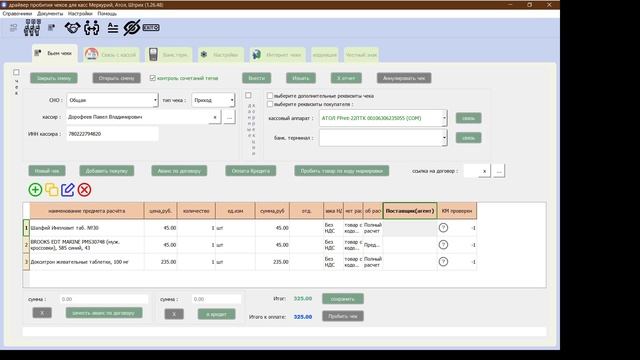This screenshot has height=360, width=640.
Task: Toggle checkbox at top-left of panel
Action: 16,72
